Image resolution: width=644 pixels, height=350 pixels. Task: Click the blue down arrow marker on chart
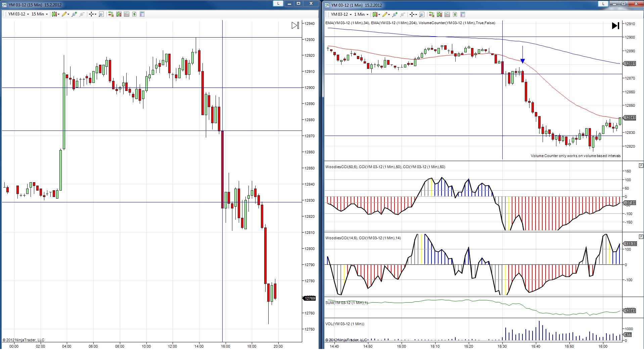522,61
